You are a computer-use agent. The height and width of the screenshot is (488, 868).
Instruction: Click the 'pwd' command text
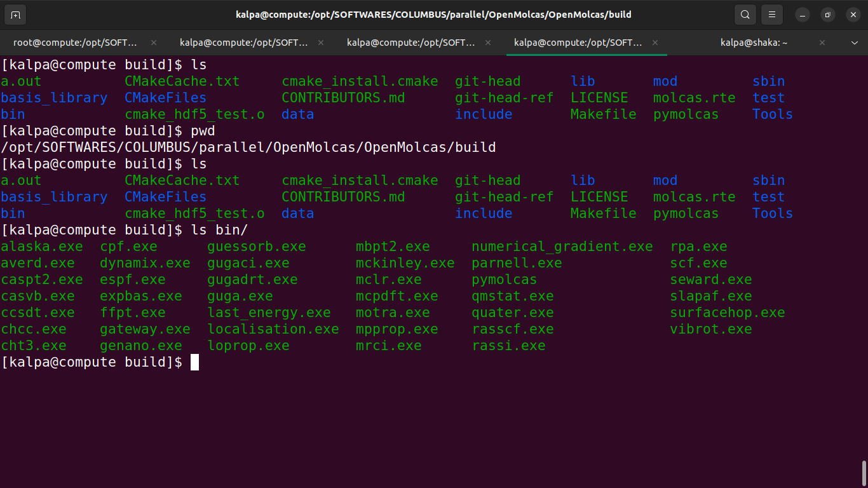click(203, 131)
